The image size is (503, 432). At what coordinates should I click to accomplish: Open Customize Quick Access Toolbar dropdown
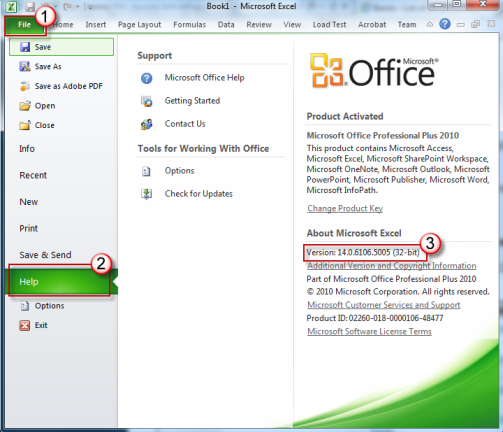coord(90,7)
